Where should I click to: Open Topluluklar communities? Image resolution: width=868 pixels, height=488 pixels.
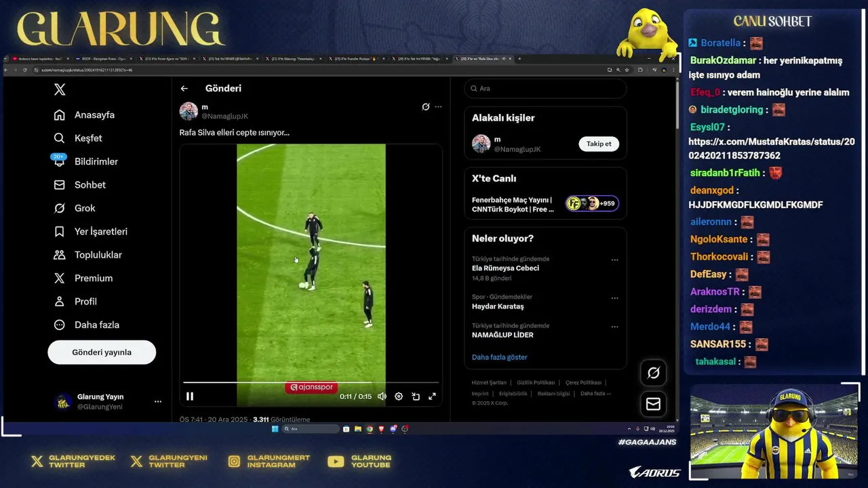87,255
